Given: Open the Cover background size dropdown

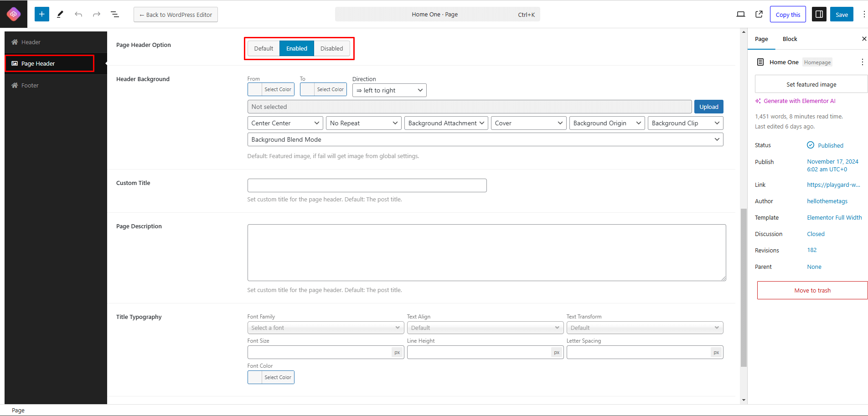Looking at the screenshot, I should point(529,123).
